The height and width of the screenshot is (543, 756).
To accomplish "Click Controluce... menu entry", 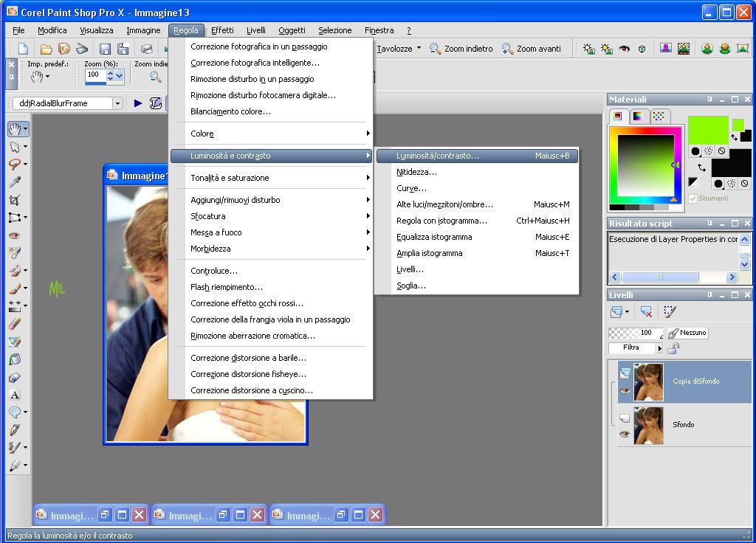I will pos(271,270).
